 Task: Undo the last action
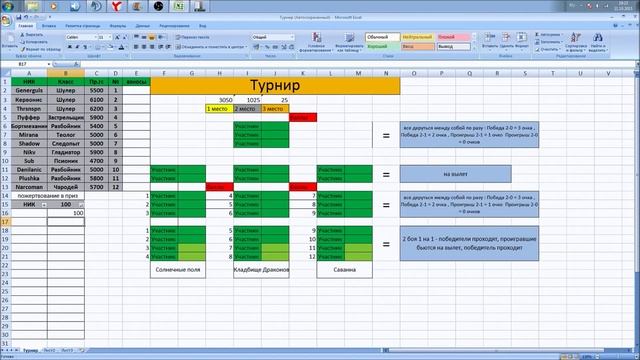pos(26,17)
